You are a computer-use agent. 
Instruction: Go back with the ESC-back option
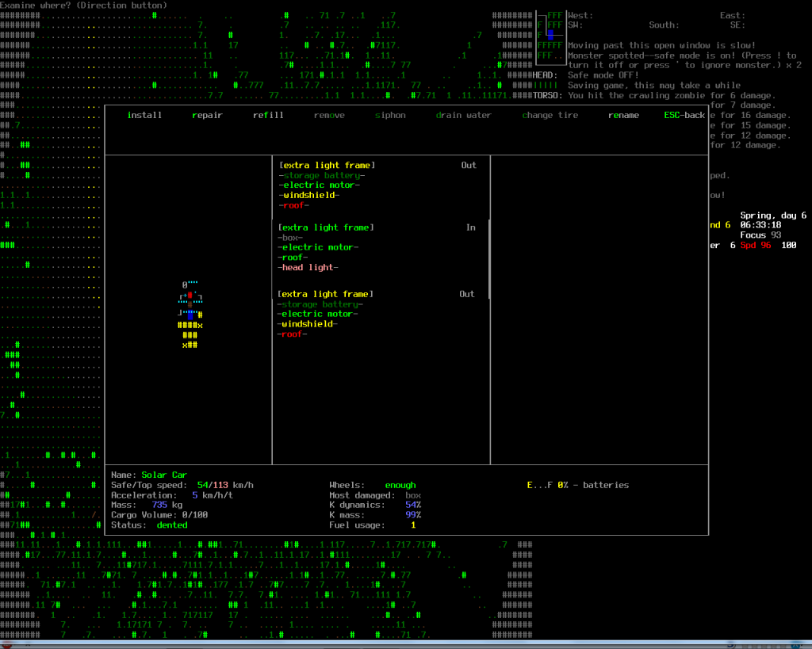[x=684, y=115]
